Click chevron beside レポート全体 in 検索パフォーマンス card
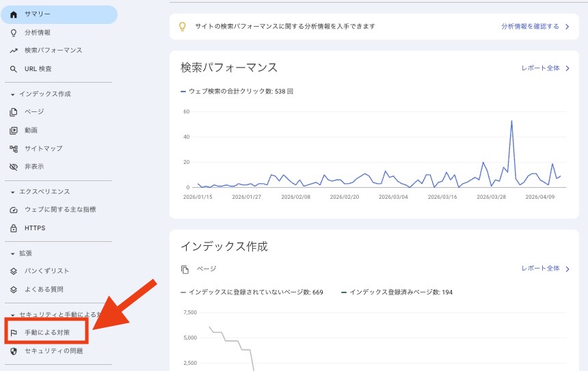Screen dimensions: 588x371 click(567, 68)
